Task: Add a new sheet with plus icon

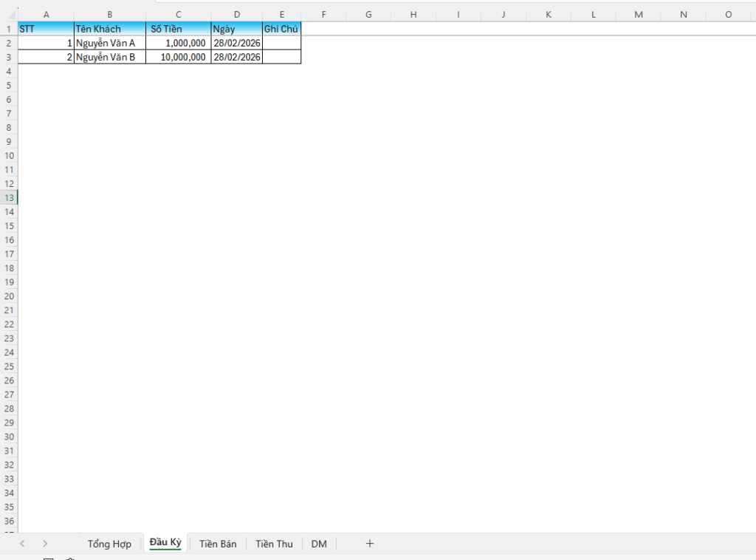Action: coord(370,544)
